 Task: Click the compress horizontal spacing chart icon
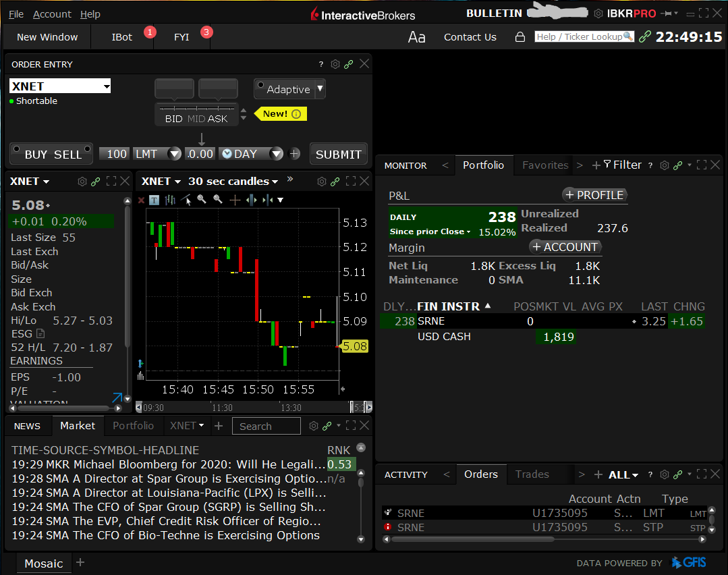click(267, 200)
